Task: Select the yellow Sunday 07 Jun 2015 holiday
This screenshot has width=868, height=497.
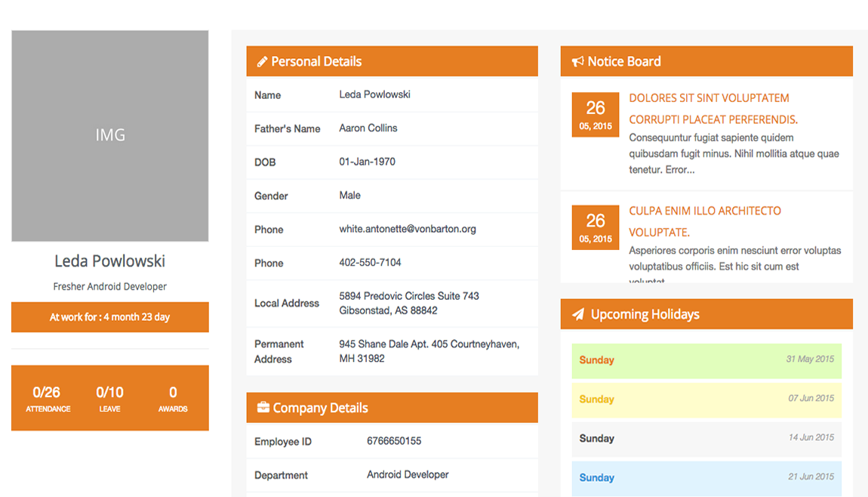Action: (x=706, y=400)
